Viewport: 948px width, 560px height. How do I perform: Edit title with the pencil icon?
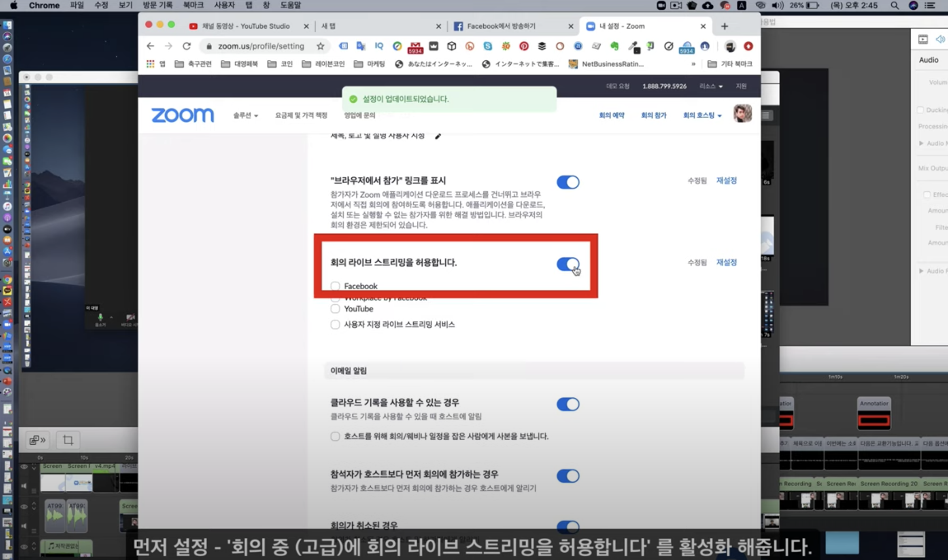point(438,136)
